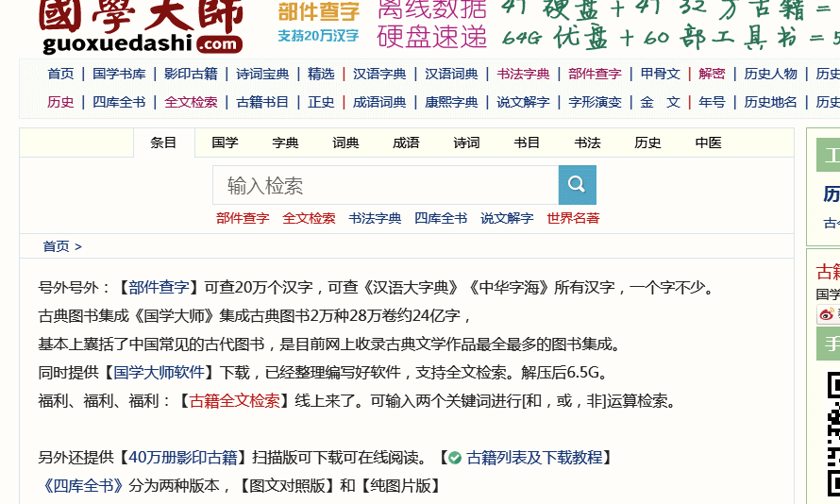Switch to the 国学 tab
This screenshot has height=504, width=840.
pyautogui.click(x=225, y=143)
